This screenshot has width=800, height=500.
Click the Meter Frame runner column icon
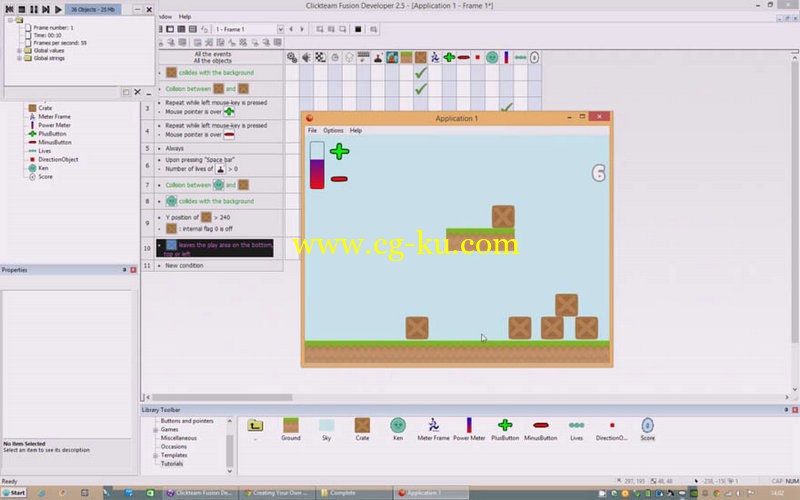pyautogui.click(x=435, y=58)
